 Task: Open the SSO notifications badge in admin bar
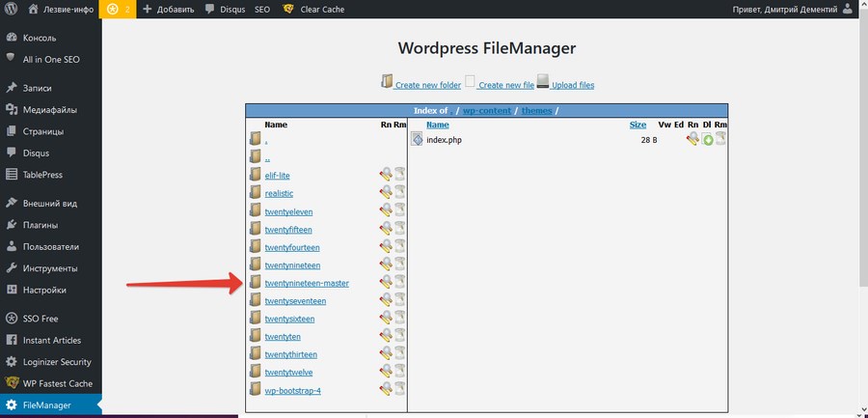(x=118, y=10)
